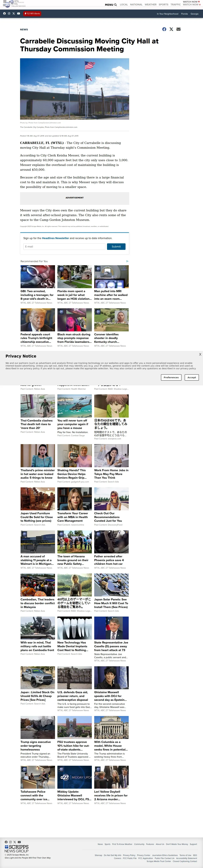The height and width of the screenshot is (868, 203).
Task: Click footer YouTube icon
Action: coord(19,842)
